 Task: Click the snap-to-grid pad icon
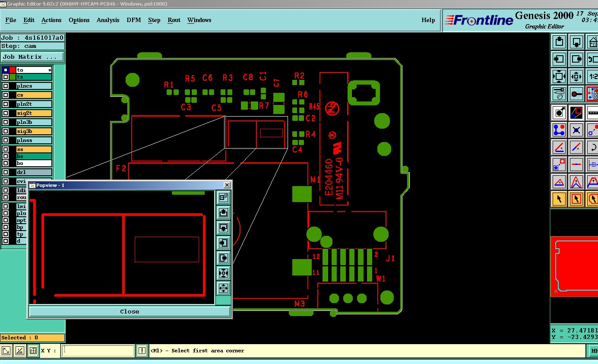tap(576, 93)
